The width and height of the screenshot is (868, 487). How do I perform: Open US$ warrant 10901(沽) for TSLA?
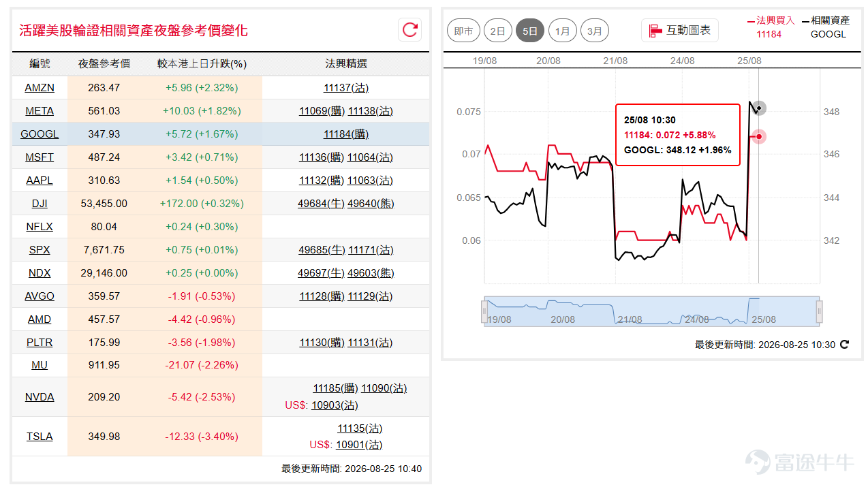tap(359, 445)
